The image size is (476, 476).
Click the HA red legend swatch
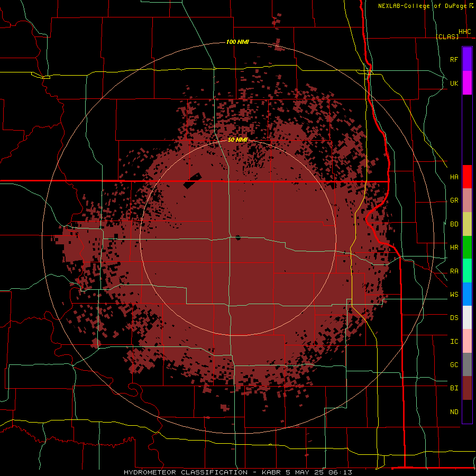pyautogui.click(x=467, y=177)
